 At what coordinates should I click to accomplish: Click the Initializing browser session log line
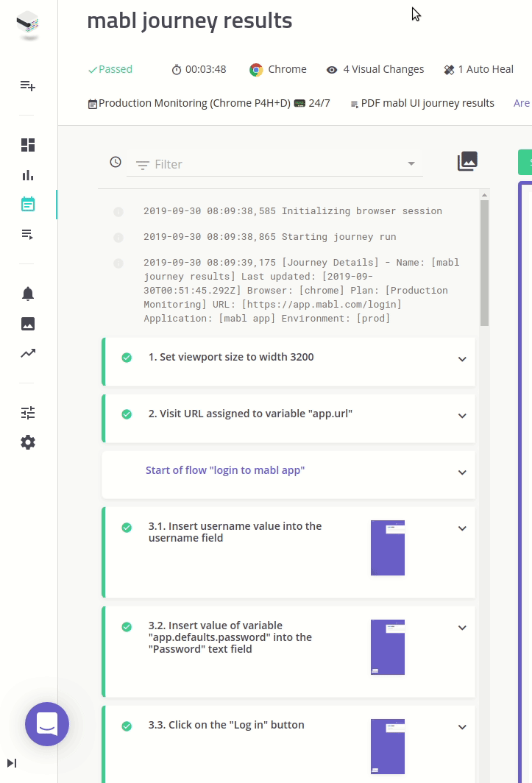[293, 211]
